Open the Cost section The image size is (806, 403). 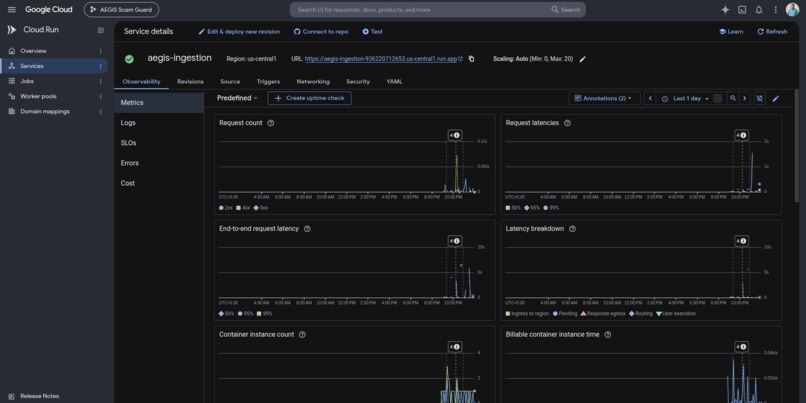coord(159,183)
